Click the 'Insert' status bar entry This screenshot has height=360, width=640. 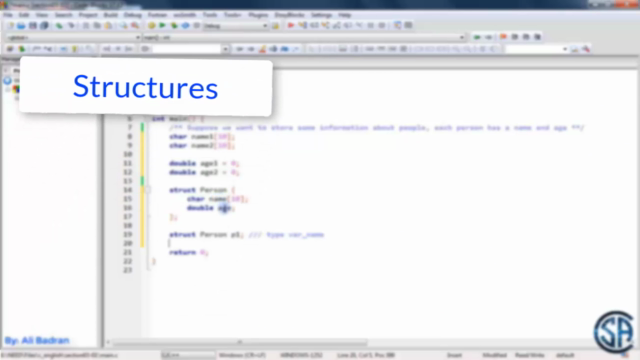454,356
